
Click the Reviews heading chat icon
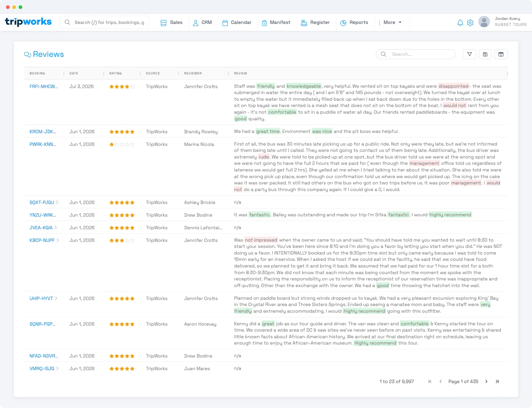(x=28, y=54)
